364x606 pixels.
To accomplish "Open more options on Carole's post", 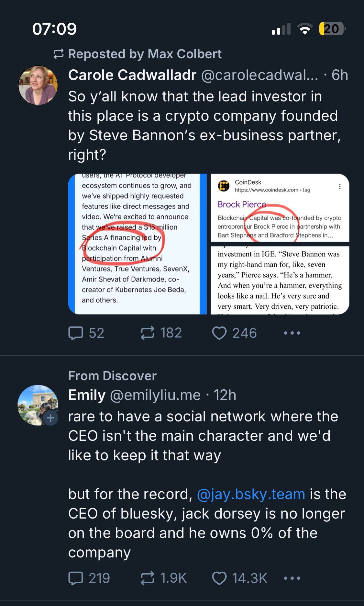I will click(x=292, y=333).
